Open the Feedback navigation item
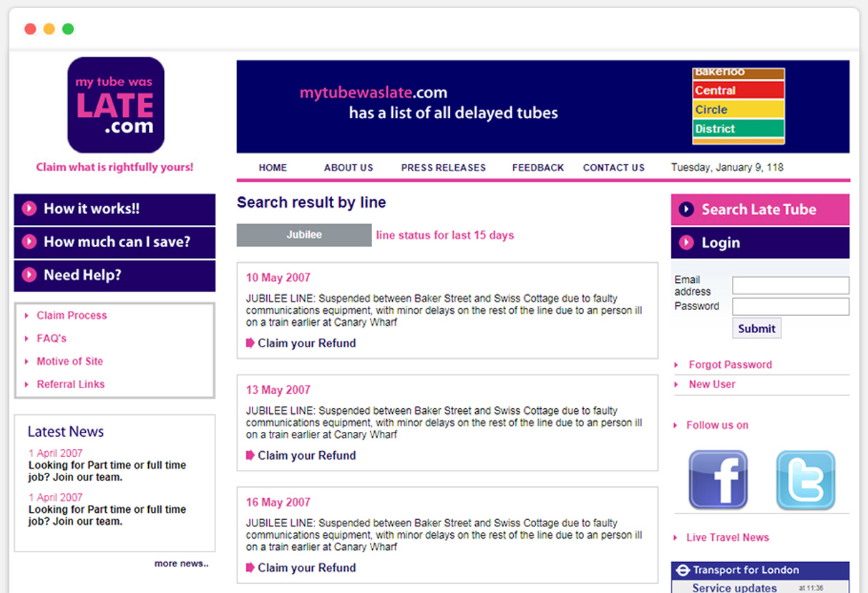The image size is (868, 593). (x=538, y=168)
